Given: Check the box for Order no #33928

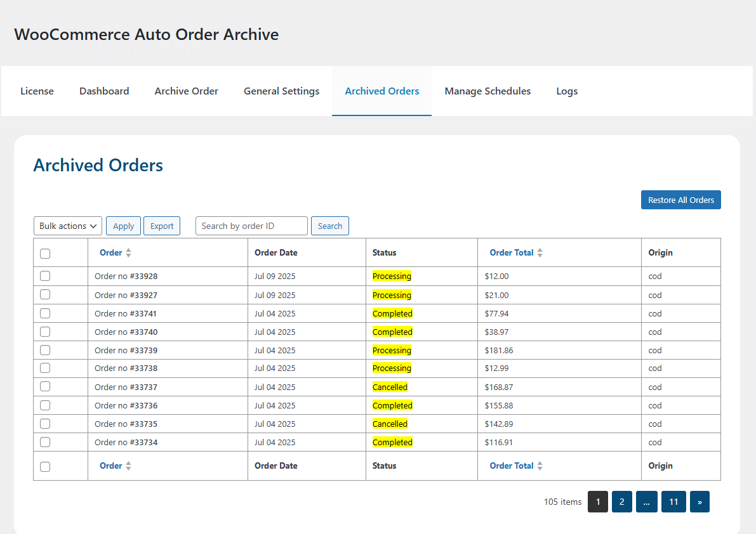Looking at the screenshot, I should tap(45, 276).
